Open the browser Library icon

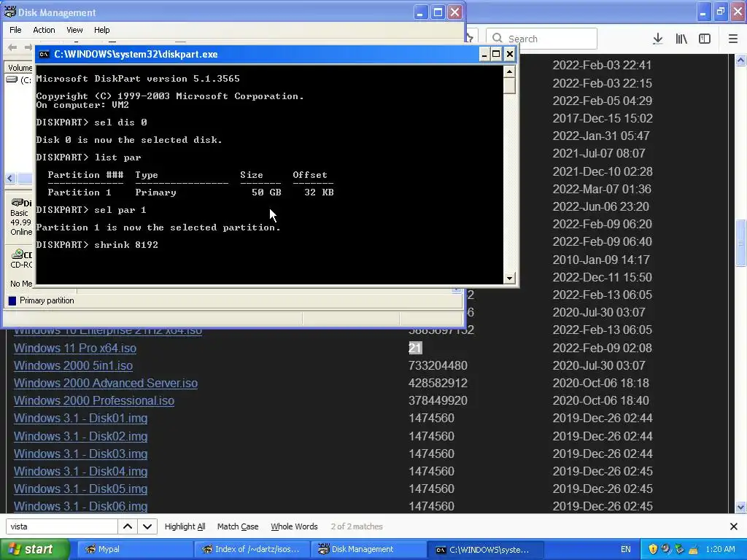tap(681, 39)
